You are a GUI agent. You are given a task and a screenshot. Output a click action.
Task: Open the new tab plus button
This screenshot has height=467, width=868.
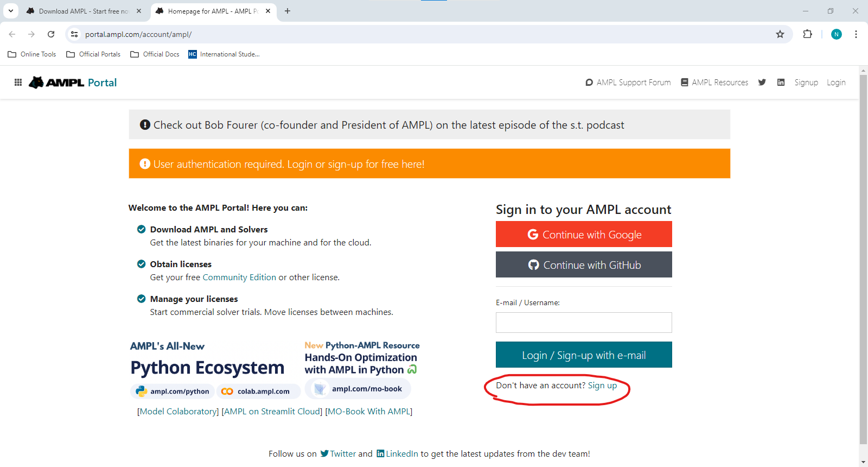pos(288,11)
